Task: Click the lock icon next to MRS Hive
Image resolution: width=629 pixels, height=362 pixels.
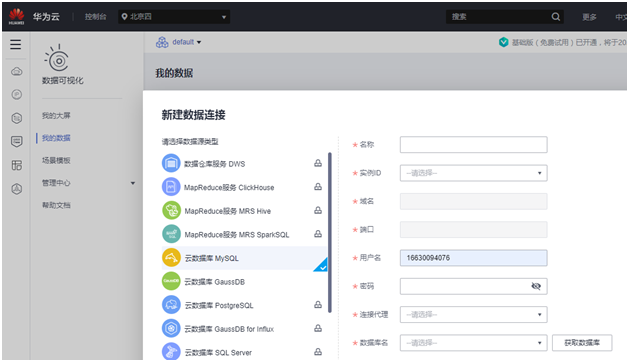Action: tap(318, 210)
